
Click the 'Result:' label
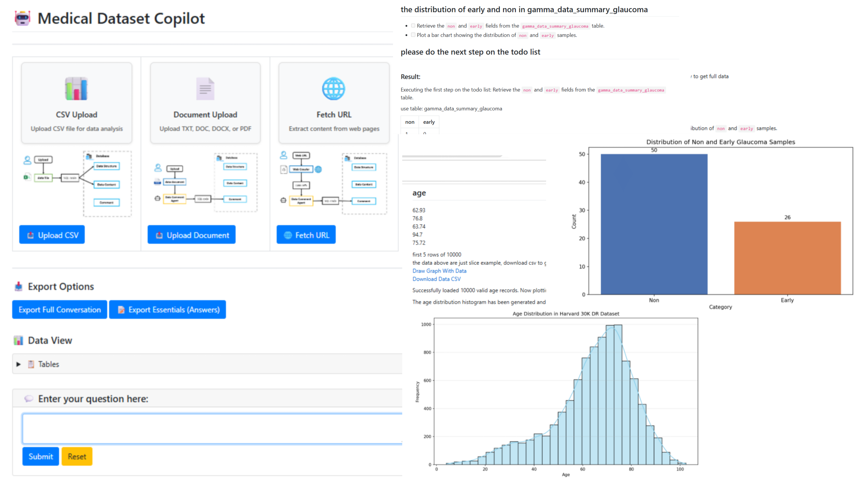tap(410, 77)
